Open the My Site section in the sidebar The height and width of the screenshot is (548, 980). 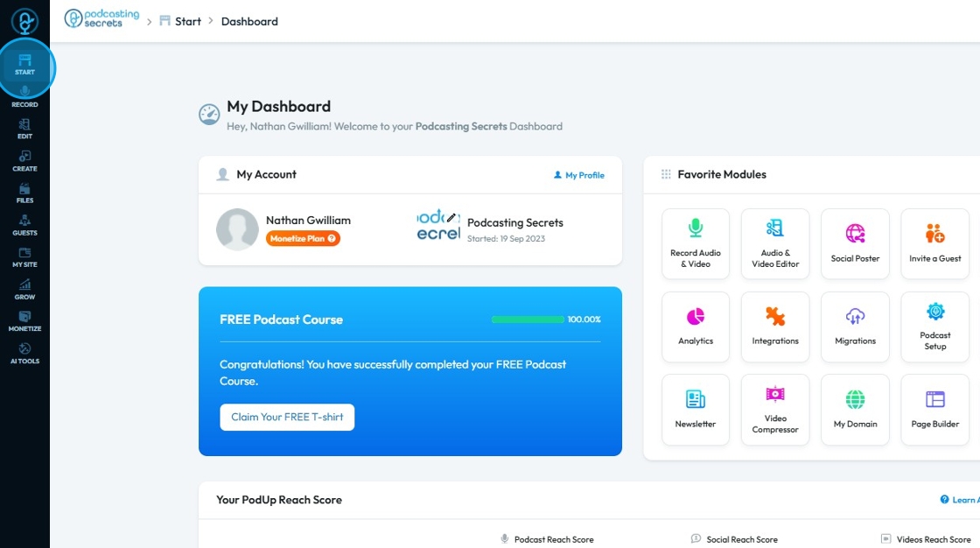tap(24, 257)
